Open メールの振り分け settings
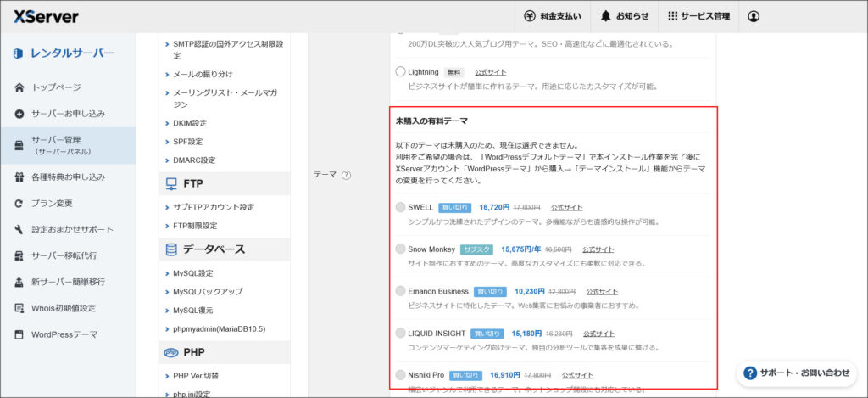The image size is (868, 398). (x=203, y=74)
